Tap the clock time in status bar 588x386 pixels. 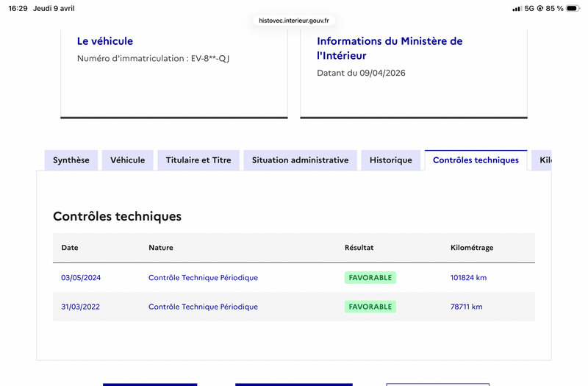click(18, 8)
